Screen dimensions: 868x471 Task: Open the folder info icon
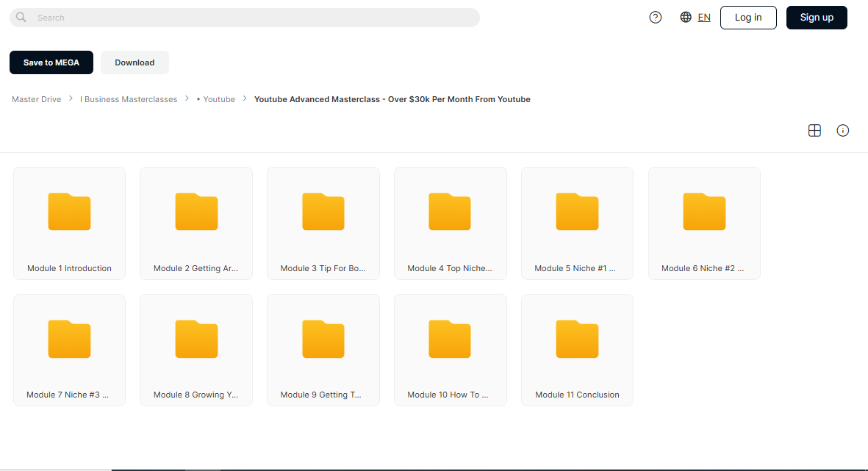point(842,131)
